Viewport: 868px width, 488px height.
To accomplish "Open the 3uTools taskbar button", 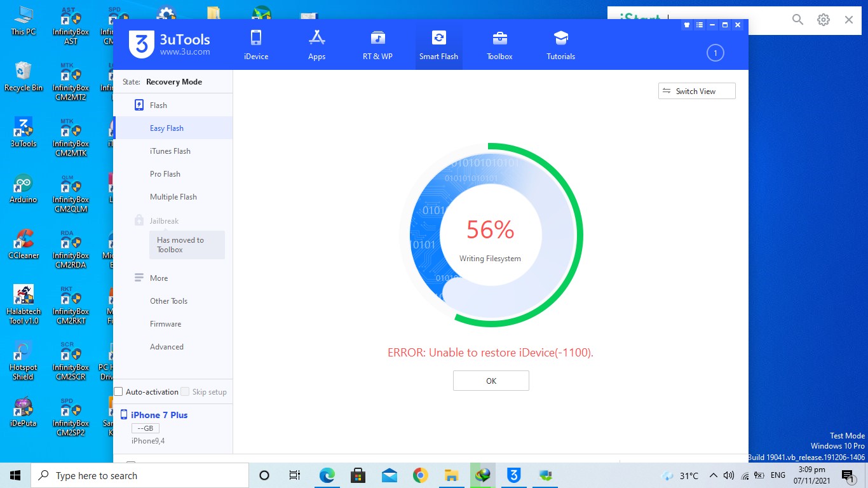I will point(513,475).
